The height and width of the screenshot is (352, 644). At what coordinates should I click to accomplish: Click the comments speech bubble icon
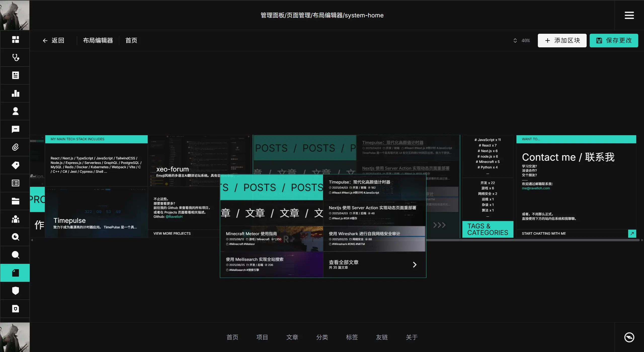coord(15,129)
